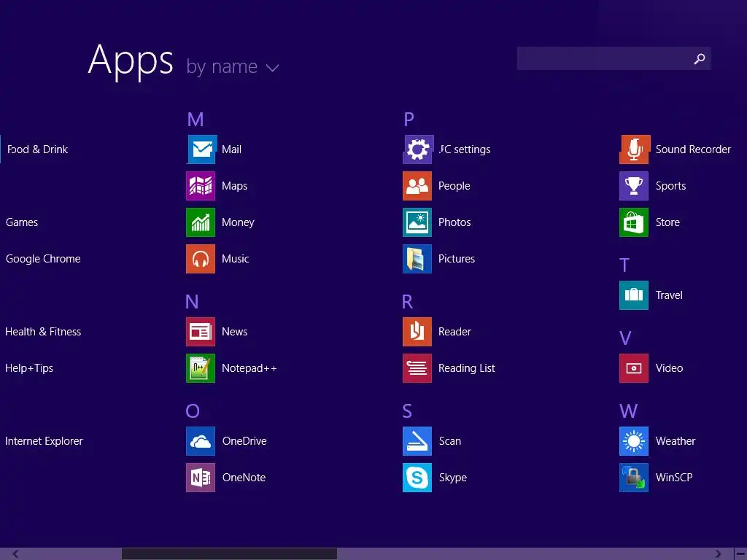The image size is (747, 560).
Task: Click the P group header
Action: [409, 120]
